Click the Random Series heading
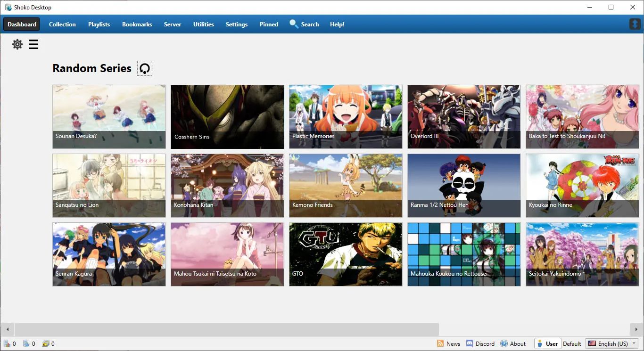This screenshot has width=644, height=351. [92, 68]
